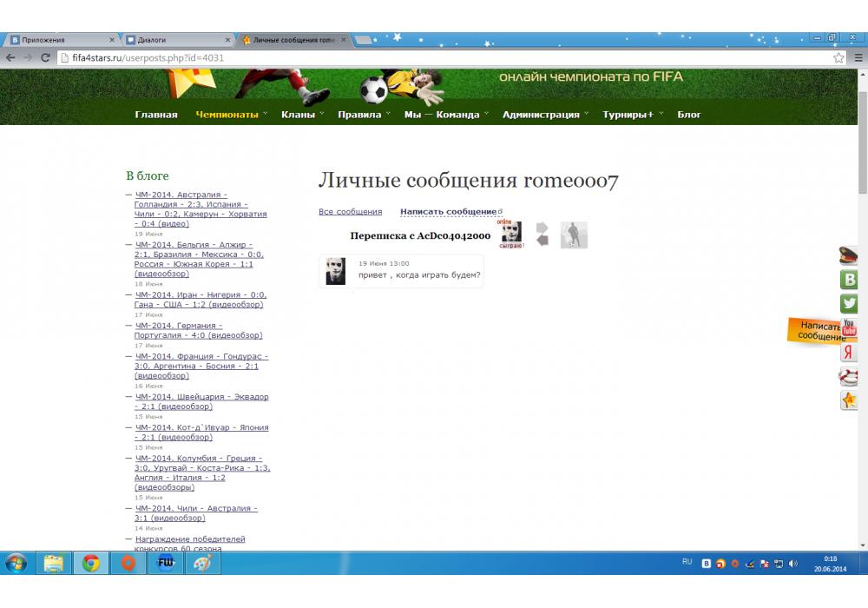
Task: Click the VK icon in right sidebar
Action: point(849,280)
